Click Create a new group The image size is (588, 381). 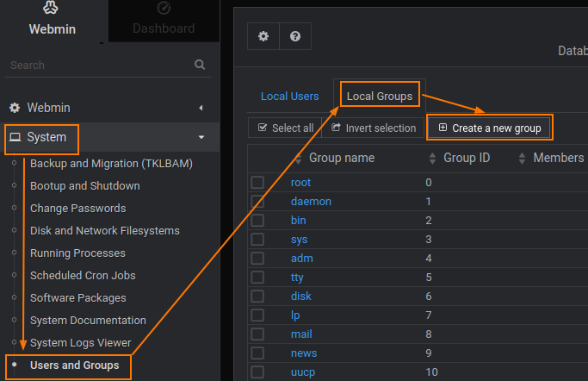(x=489, y=128)
